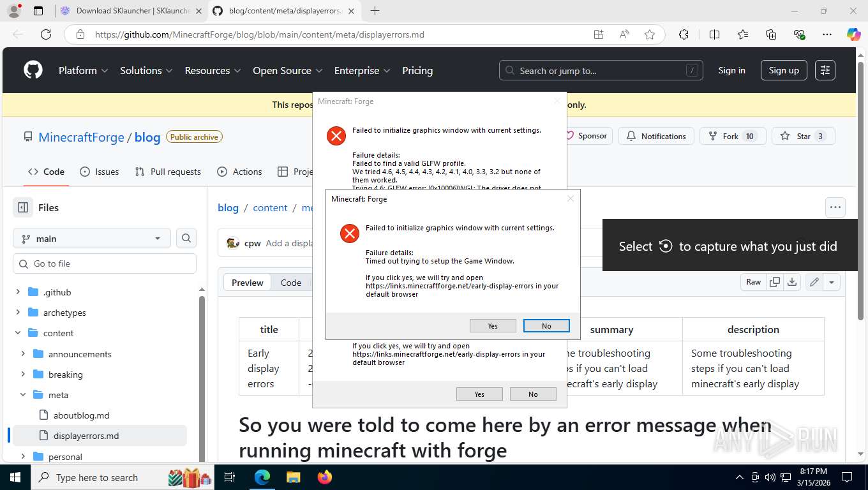Image resolution: width=868 pixels, height=490 pixels.
Task: Expand the announcements folder
Action: (x=23, y=353)
